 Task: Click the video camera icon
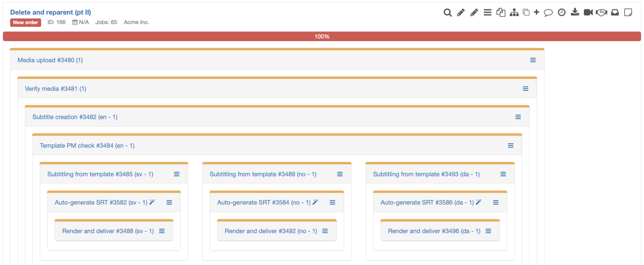click(x=588, y=13)
